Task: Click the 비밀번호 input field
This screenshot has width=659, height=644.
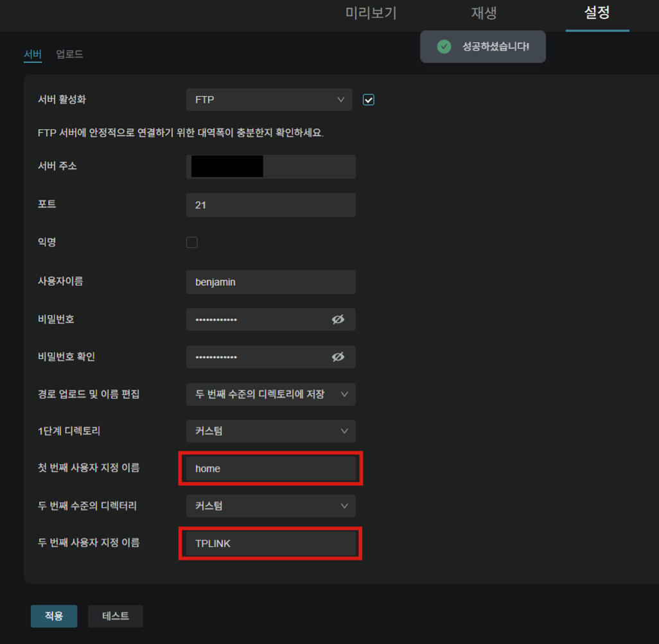Action: coord(270,319)
